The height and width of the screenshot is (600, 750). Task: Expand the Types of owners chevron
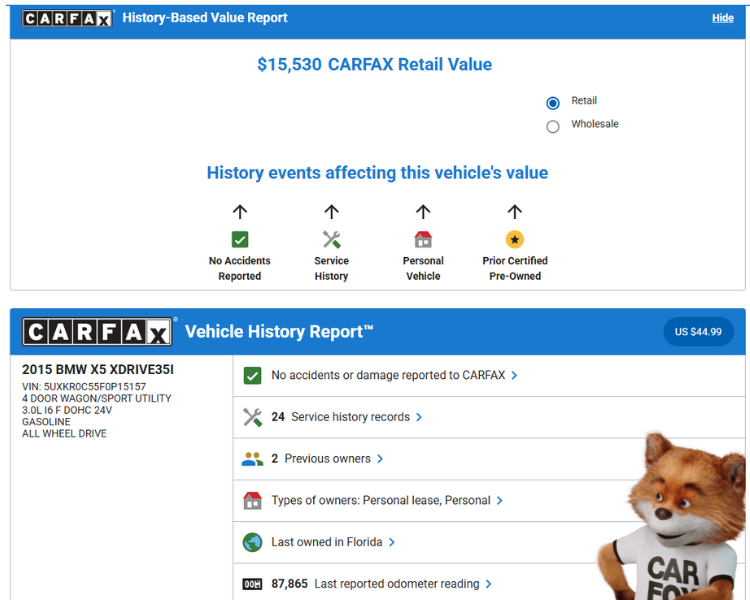click(x=499, y=500)
